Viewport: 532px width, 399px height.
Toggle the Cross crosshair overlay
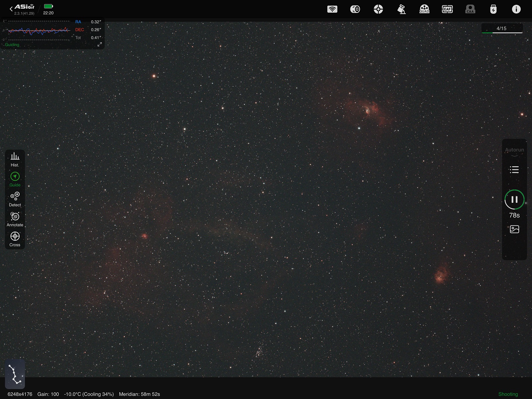click(15, 239)
